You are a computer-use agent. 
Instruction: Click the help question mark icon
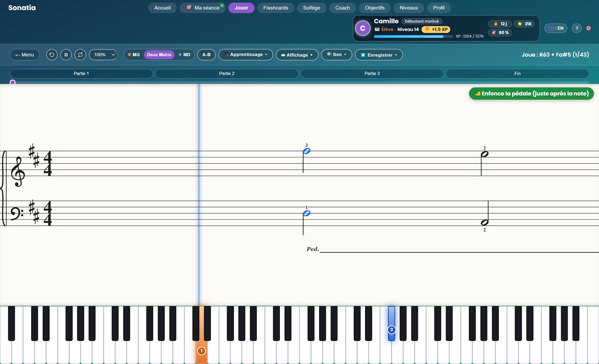(x=577, y=28)
